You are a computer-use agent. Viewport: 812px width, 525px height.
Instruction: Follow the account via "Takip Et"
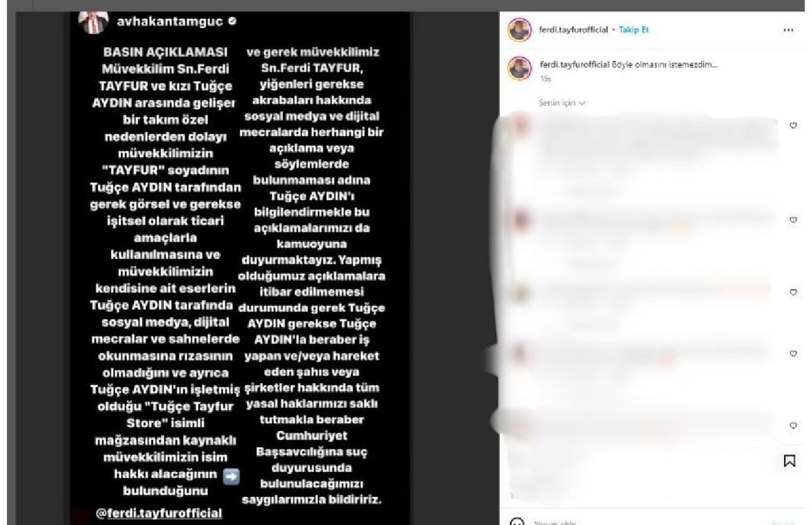(x=634, y=30)
